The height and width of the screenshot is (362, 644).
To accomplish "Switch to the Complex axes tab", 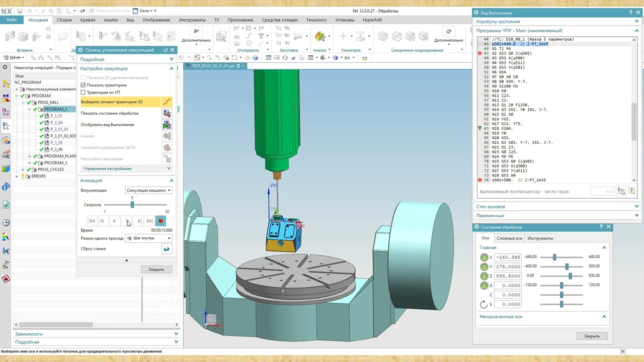I will (509, 238).
